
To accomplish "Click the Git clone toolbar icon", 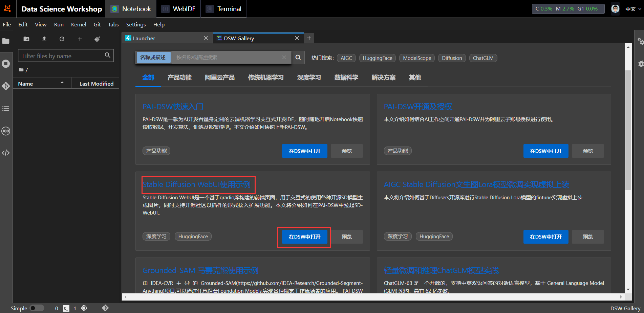I will coord(98,39).
